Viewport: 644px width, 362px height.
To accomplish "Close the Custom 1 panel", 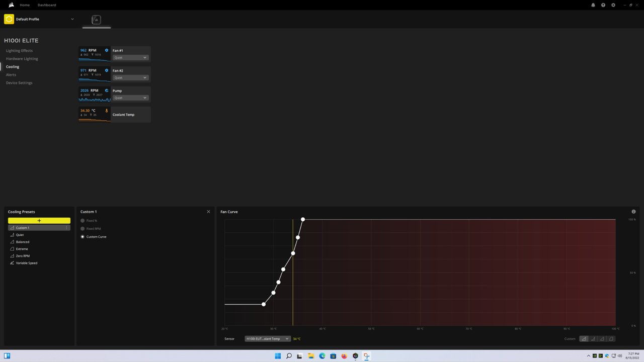I will click(x=208, y=212).
